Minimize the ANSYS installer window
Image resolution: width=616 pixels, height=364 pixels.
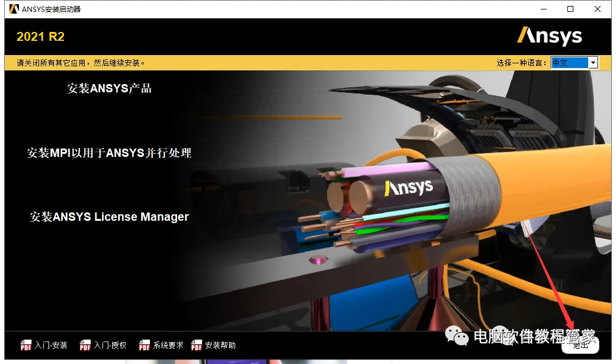coord(544,9)
